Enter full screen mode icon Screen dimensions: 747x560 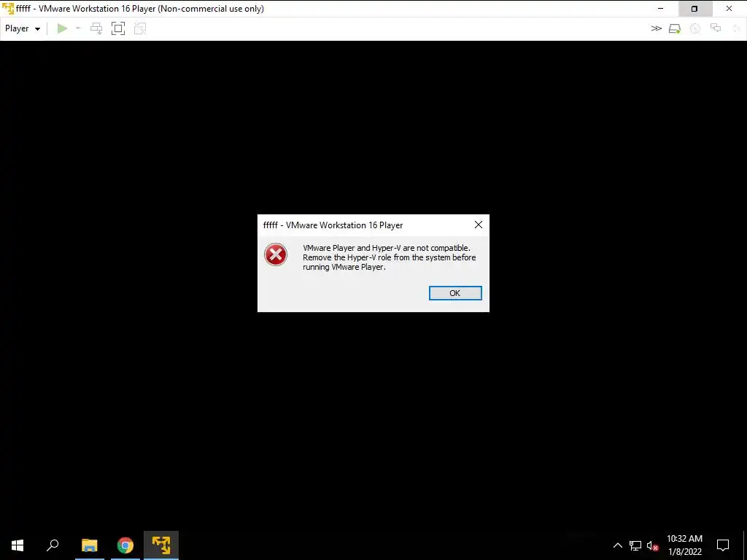pos(118,28)
